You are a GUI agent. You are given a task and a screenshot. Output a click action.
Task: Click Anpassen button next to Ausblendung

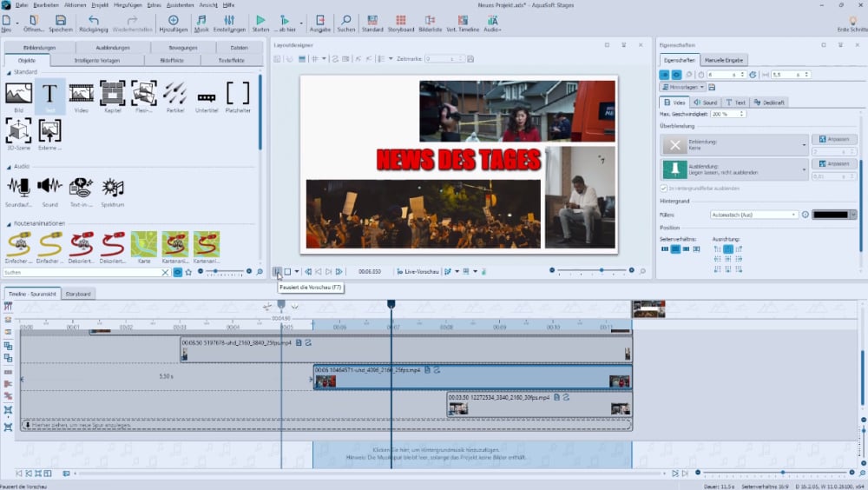pyautogui.click(x=834, y=163)
